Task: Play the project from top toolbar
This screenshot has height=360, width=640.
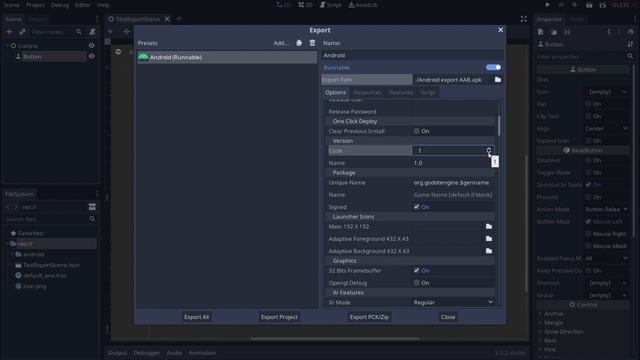Action: tap(547, 5)
